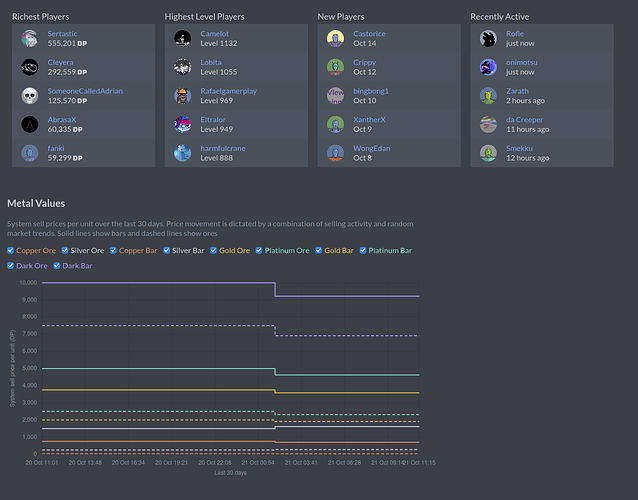View Zarath's profile link

(517, 91)
